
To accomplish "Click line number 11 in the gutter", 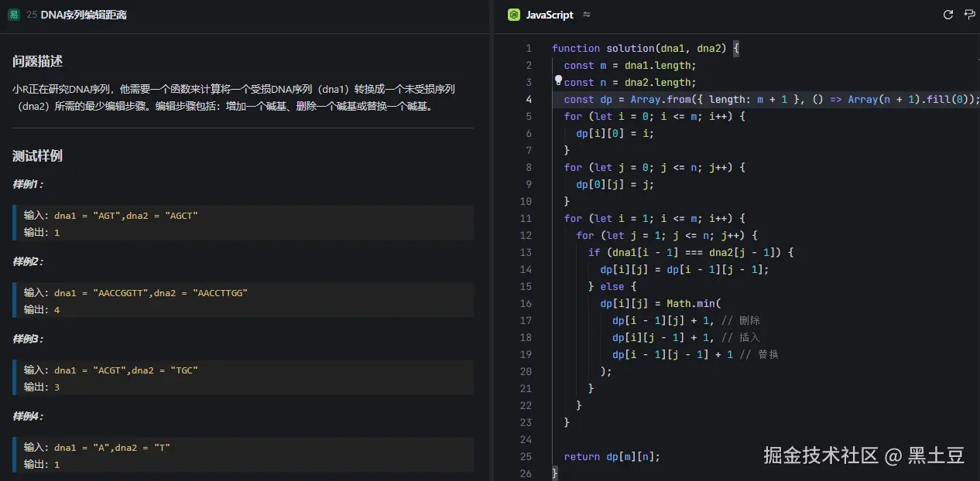I will 526,218.
